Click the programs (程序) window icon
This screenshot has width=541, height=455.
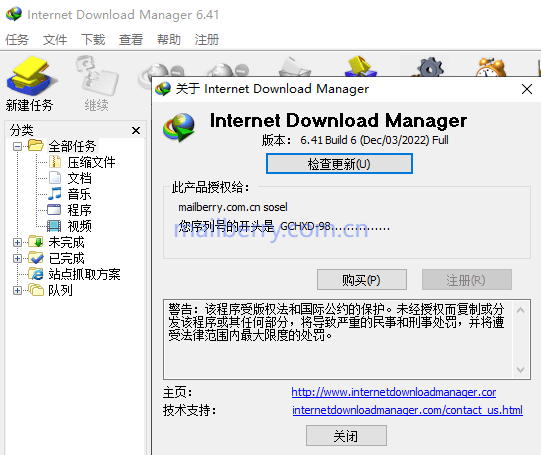click(x=54, y=210)
